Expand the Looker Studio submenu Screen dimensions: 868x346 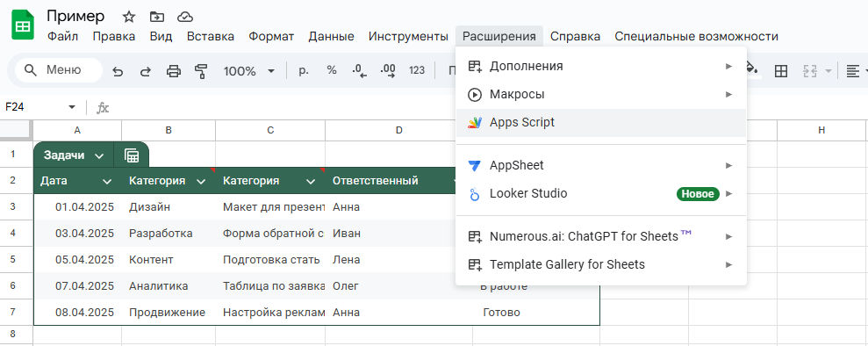pos(601,194)
